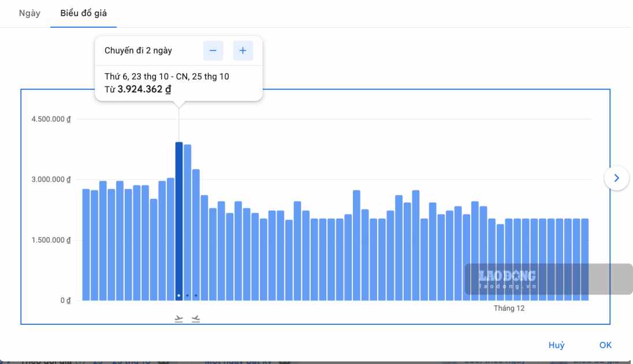The image size is (633, 364).
Task: Decrease trip length with minus button
Action: tap(213, 50)
